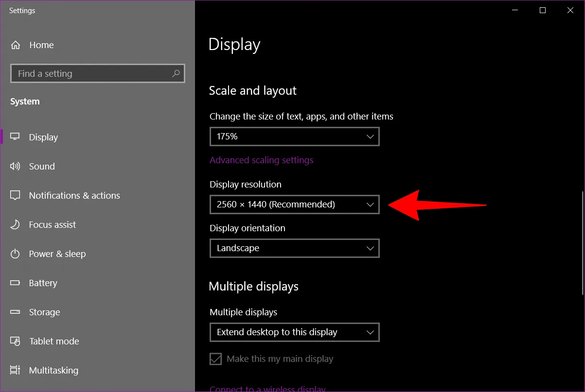Open the Power & sleep icon
This screenshot has height=392, width=585.
coord(15,254)
